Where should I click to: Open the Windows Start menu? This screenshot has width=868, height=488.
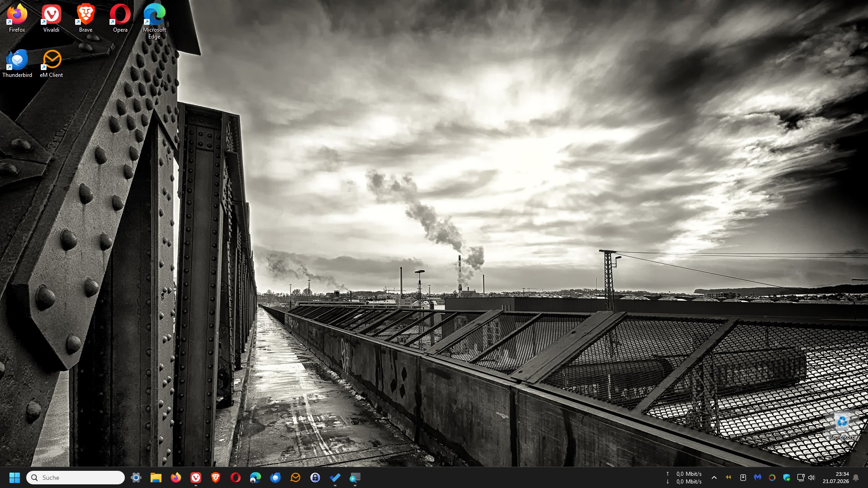[x=14, y=478]
